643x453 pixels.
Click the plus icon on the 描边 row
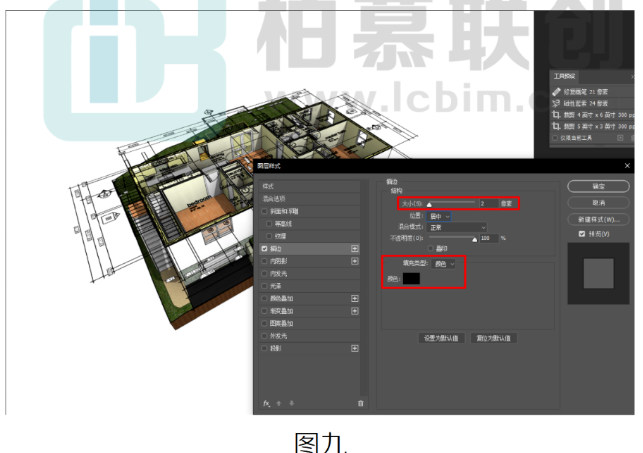click(355, 249)
